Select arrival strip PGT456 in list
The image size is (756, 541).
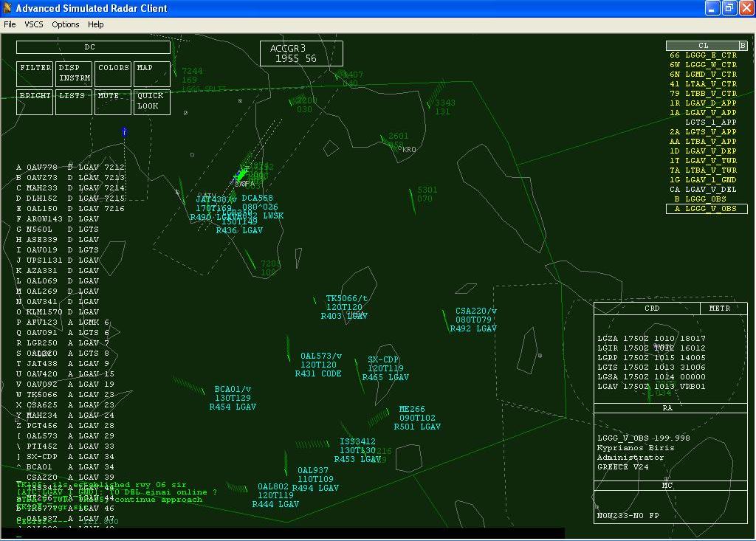click(x=65, y=426)
